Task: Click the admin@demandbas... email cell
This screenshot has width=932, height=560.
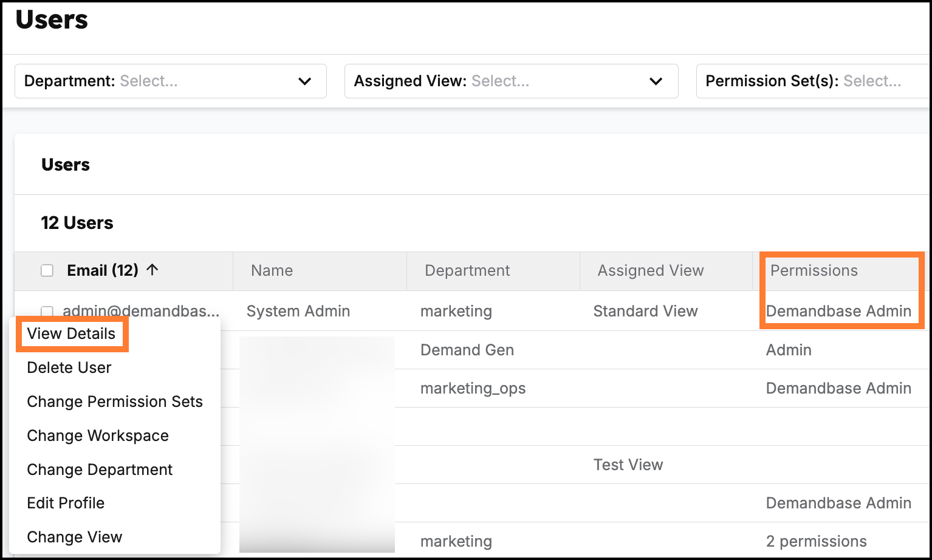Action: click(141, 311)
